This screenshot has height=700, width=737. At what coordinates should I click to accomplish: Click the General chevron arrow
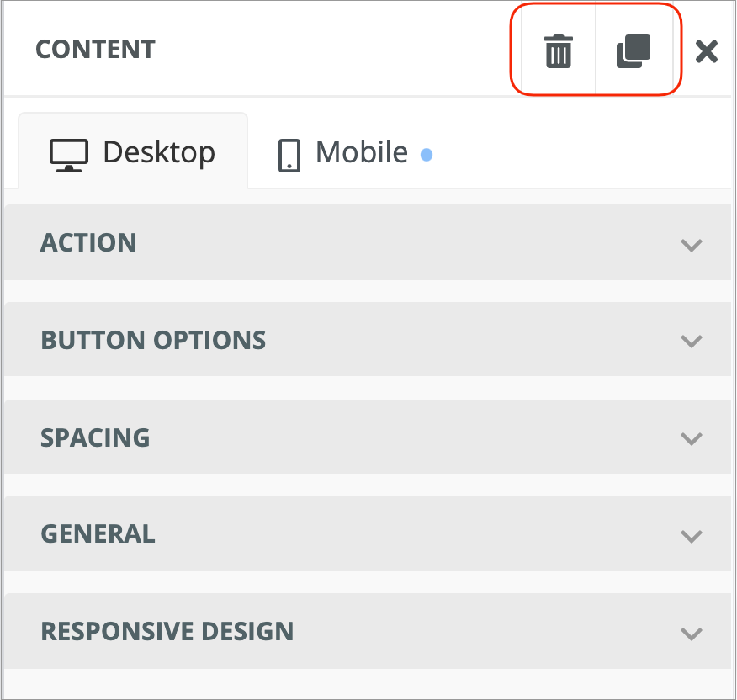tap(692, 536)
